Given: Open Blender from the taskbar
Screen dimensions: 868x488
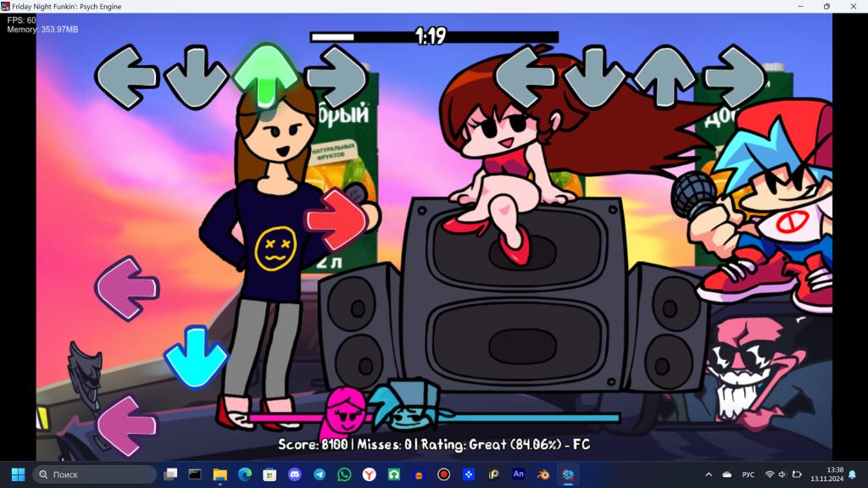Looking at the screenshot, I should pos(543,474).
